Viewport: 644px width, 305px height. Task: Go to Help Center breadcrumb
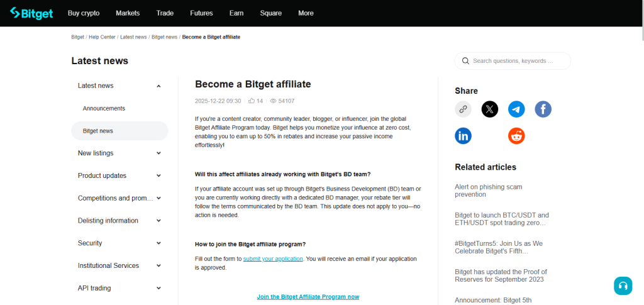[103, 37]
